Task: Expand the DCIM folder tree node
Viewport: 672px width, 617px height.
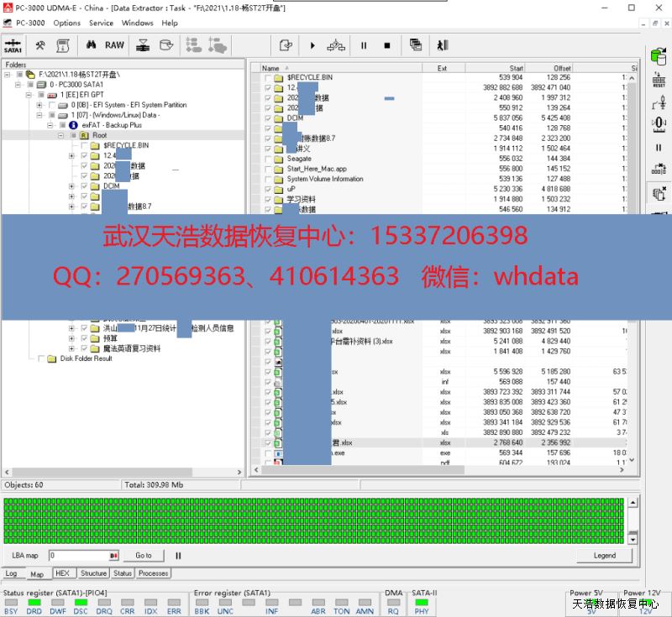Action: tap(71, 186)
